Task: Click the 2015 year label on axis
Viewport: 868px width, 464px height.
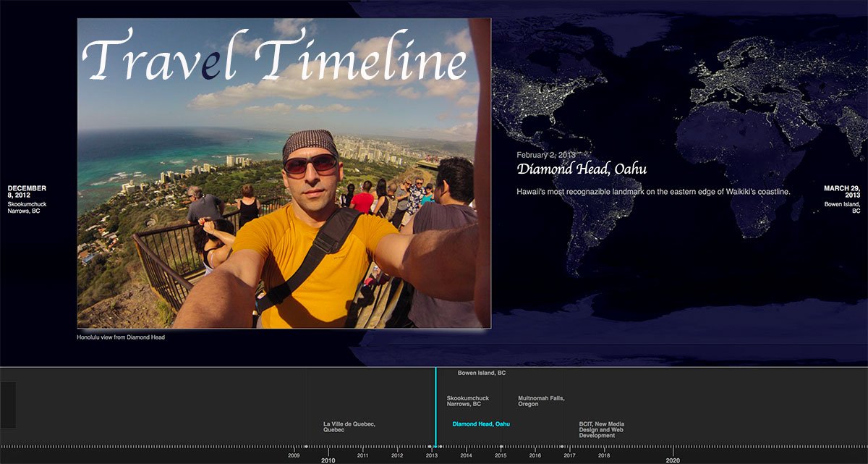Action: click(501, 456)
